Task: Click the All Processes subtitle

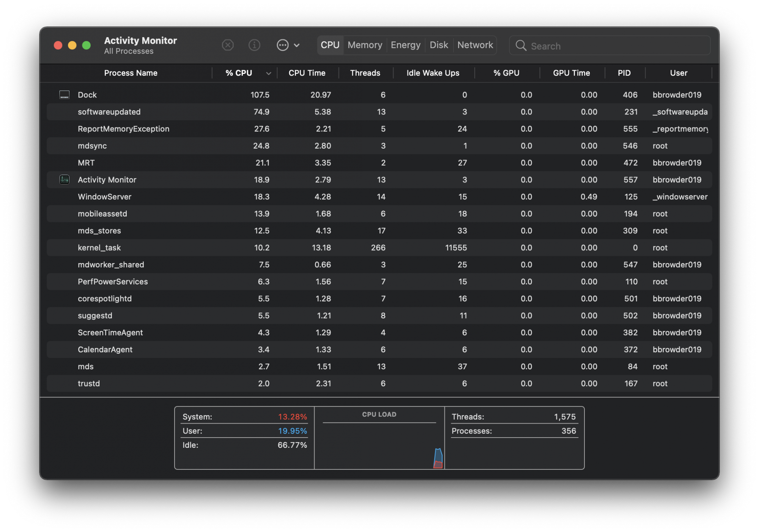Action: coord(129,51)
